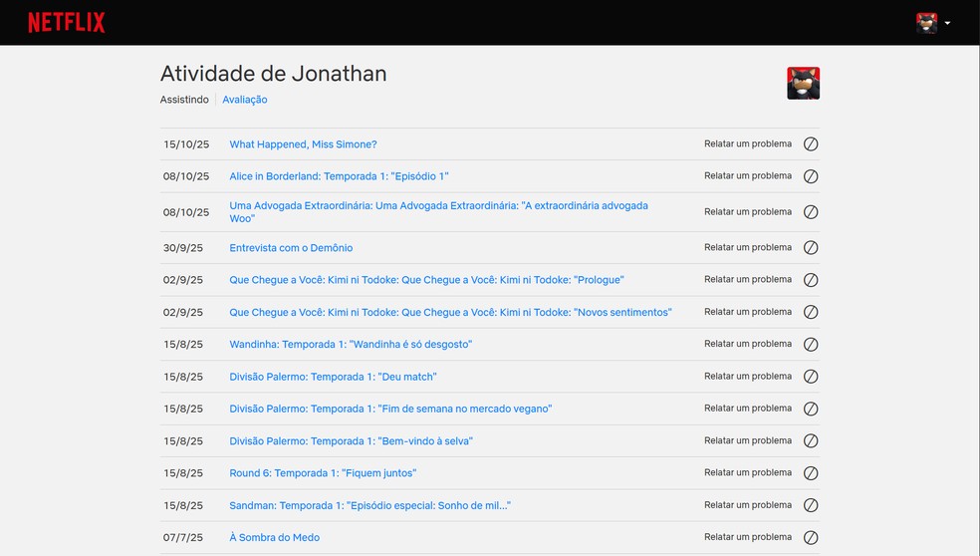The width and height of the screenshot is (980, 556).
Task: Report a problem for Entrevista com o Demônio
Action: pyautogui.click(x=748, y=247)
